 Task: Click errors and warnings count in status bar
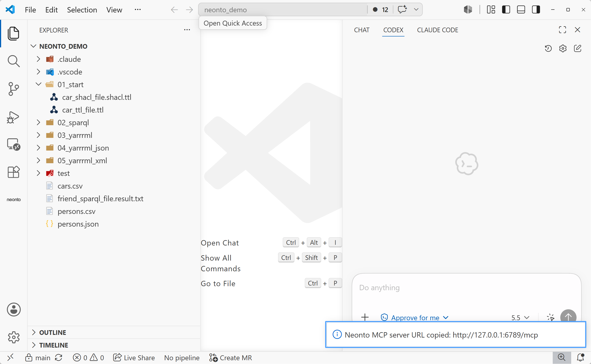88,358
